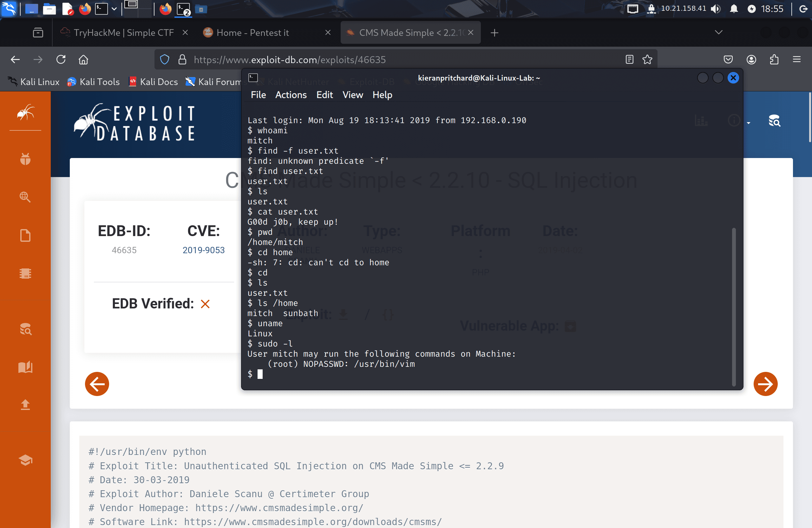Go to previous exploit arrow
Image resolution: width=812 pixels, height=528 pixels.
pyautogui.click(x=97, y=384)
